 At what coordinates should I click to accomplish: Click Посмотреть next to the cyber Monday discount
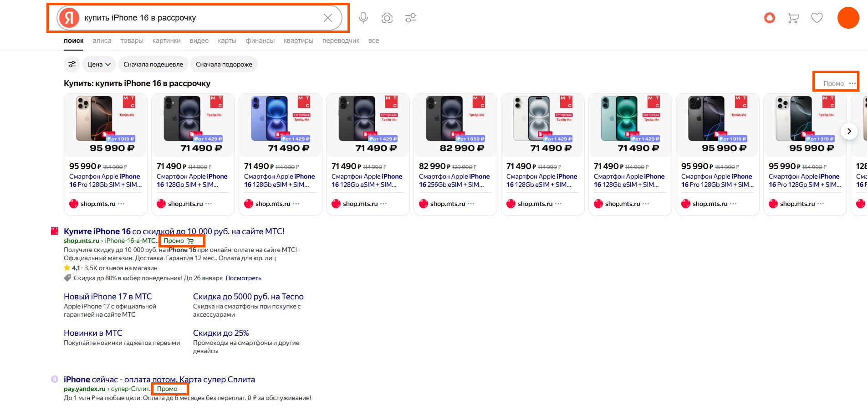244,278
